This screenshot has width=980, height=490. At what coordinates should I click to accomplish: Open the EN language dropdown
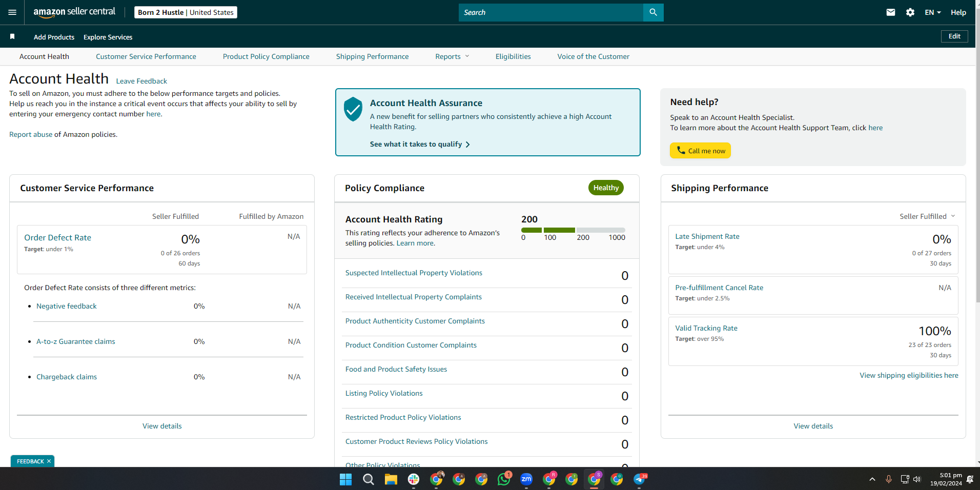pyautogui.click(x=933, y=12)
